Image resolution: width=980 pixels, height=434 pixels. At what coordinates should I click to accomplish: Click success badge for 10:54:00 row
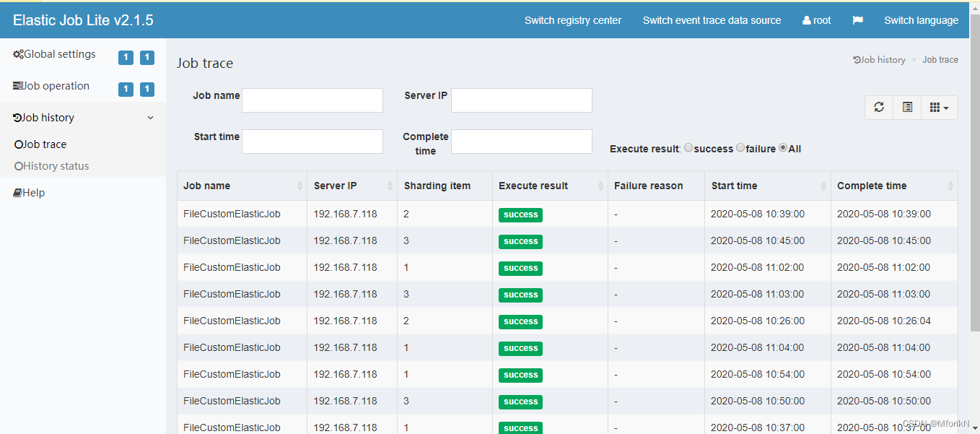(520, 375)
